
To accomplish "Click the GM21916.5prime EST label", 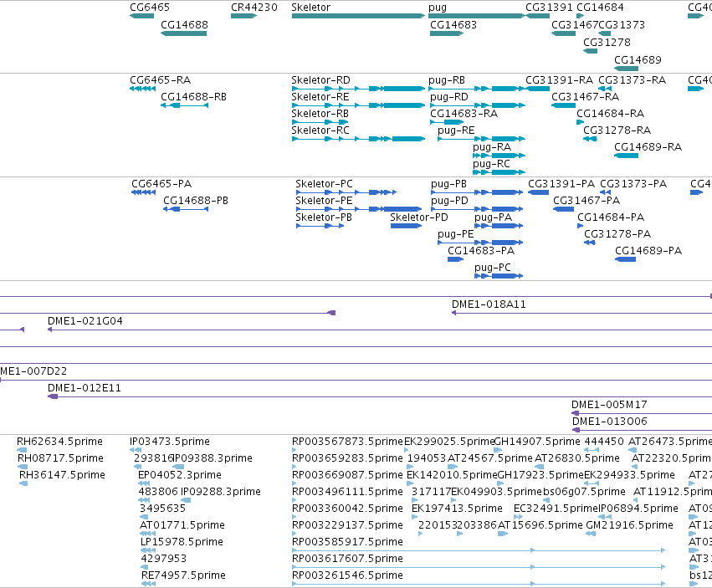I will tap(629, 525).
